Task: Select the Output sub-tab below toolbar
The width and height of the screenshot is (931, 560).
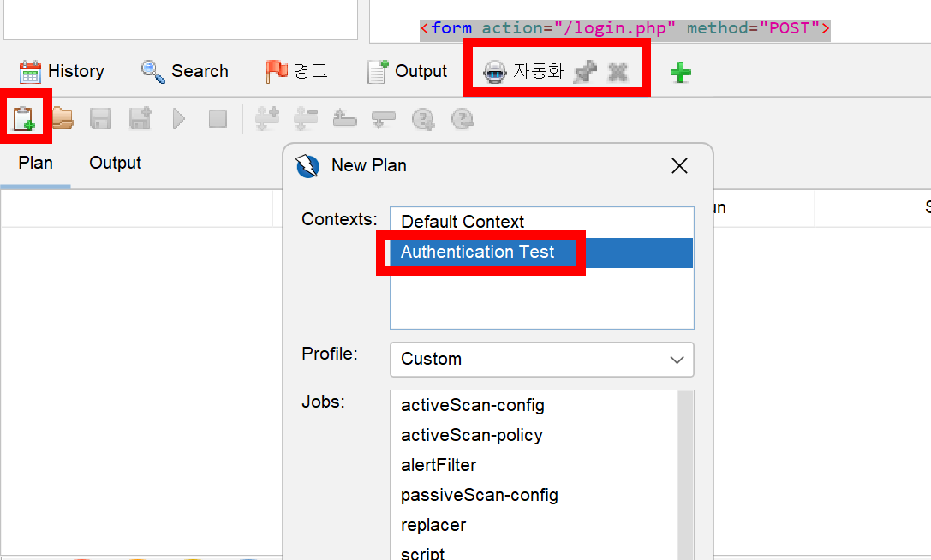Action: coord(115,163)
